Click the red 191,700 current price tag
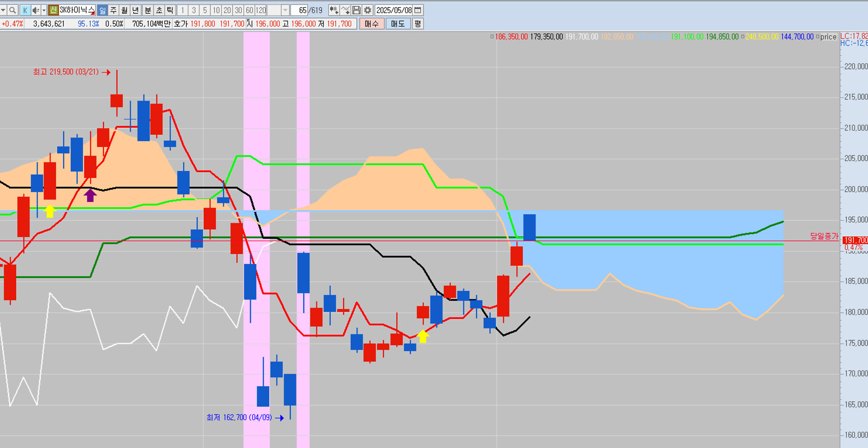The height and width of the screenshot is (448, 868). [855, 240]
